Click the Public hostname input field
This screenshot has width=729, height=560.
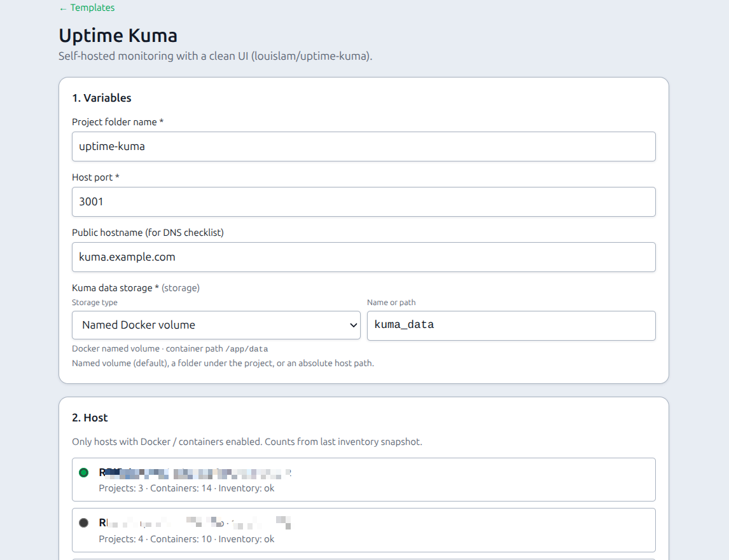[364, 257]
